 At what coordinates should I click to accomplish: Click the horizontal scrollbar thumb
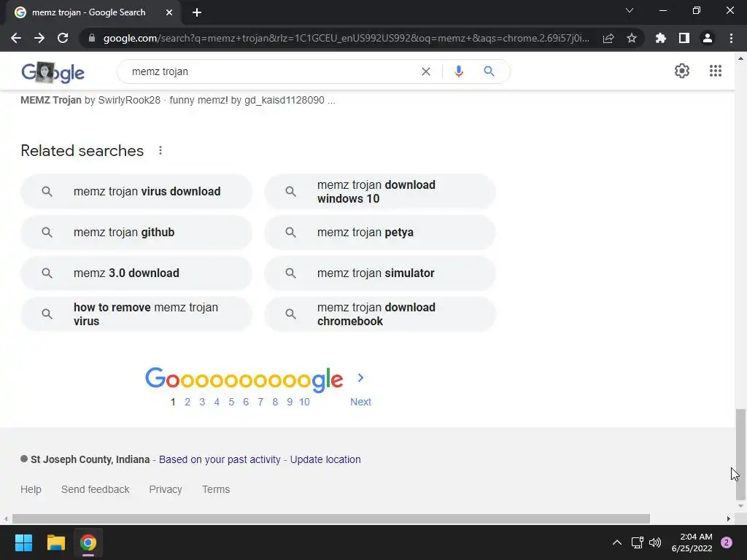331,518
